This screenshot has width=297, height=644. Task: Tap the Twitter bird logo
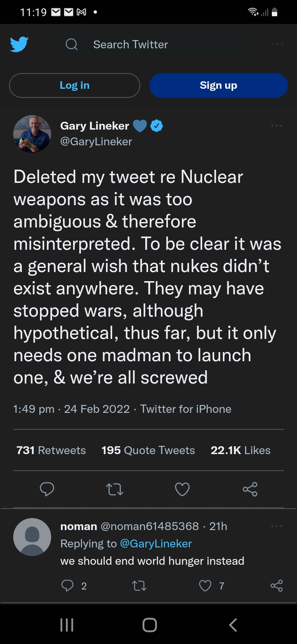point(19,44)
